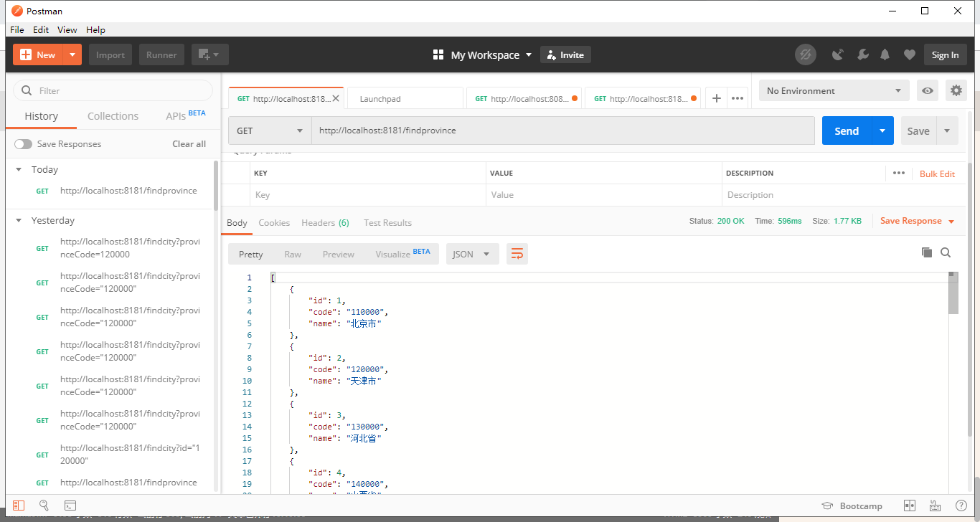This screenshot has width=980, height=522.
Task: Switch to response Cookies tab
Action: [274, 223]
